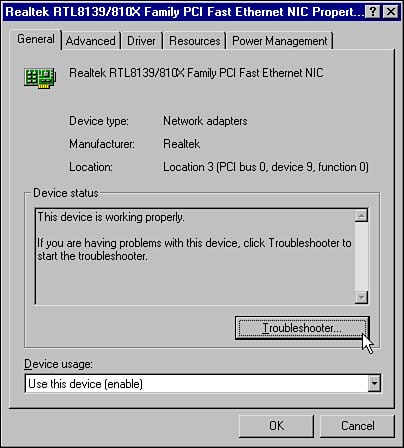The height and width of the screenshot is (448, 404).
Task: Click the Realtek RTL8139 device name label
Action: click(196, 73)
